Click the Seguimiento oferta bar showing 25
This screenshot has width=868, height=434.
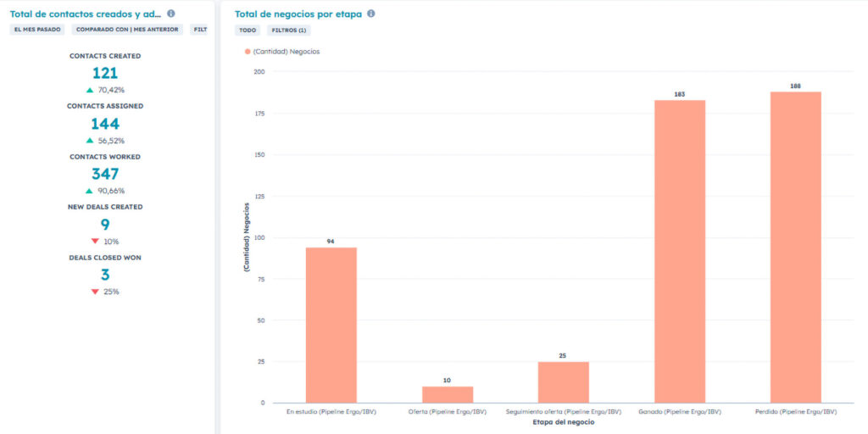[563, 382]
